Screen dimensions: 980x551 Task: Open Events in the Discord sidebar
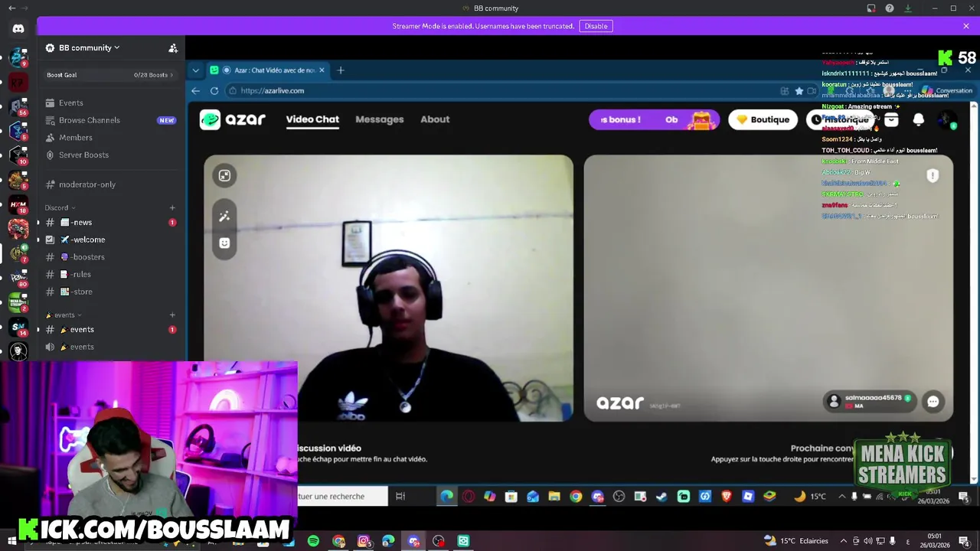click(110, 103)
